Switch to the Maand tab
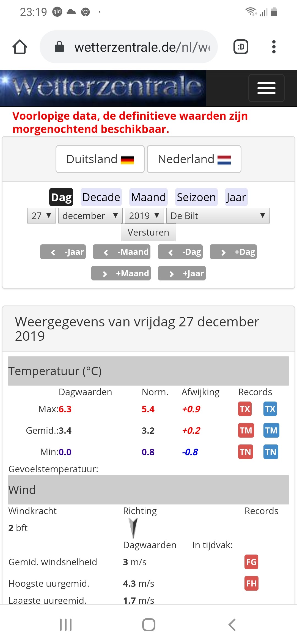The height and width of the screenshot is (644, 297). coord(148,197)
